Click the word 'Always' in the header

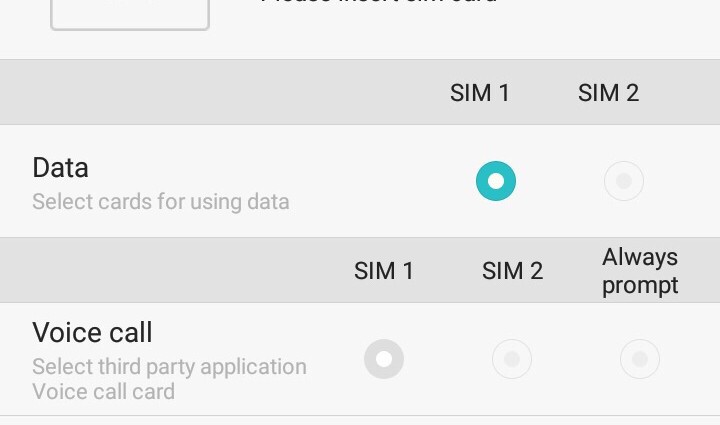(x=640, y=257)
